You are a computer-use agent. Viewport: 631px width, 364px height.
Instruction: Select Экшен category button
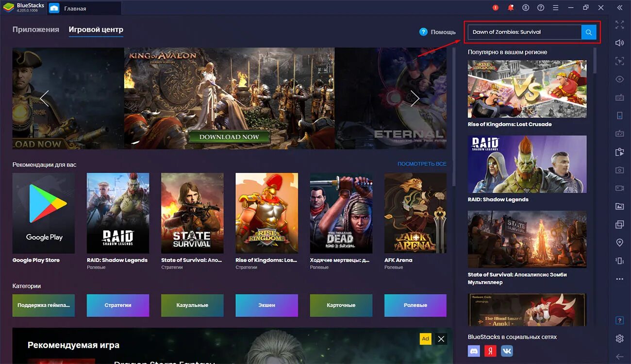[267, 305]
